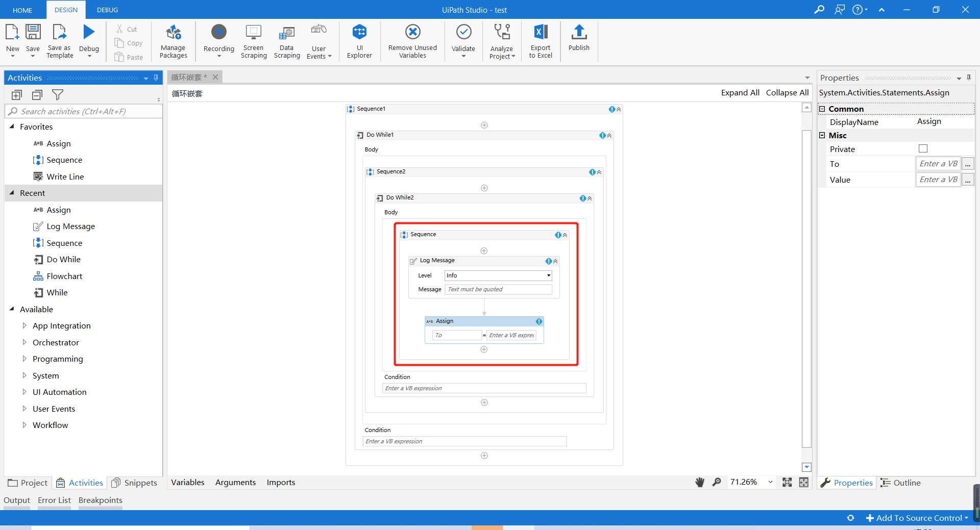980x530 pixels.
Task: Switch to the HOME ribbon tab
Action: (22, 10)
